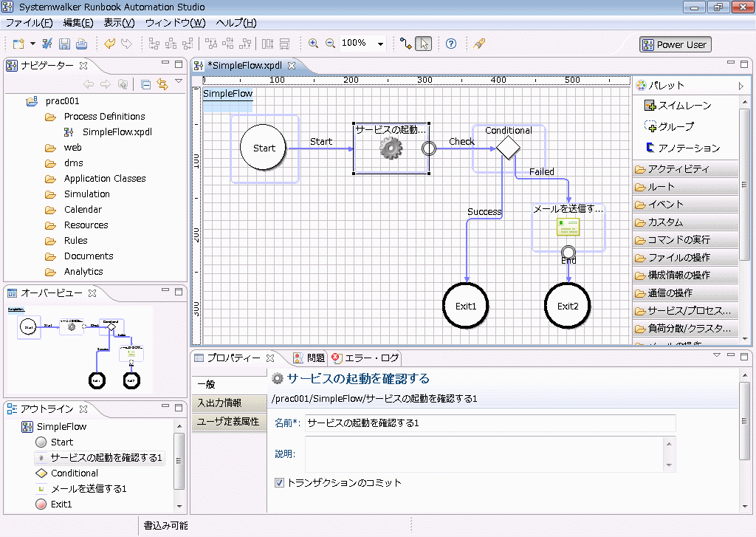
Task: Click the palette vertical scrollbar
Action: click(744, 186)
